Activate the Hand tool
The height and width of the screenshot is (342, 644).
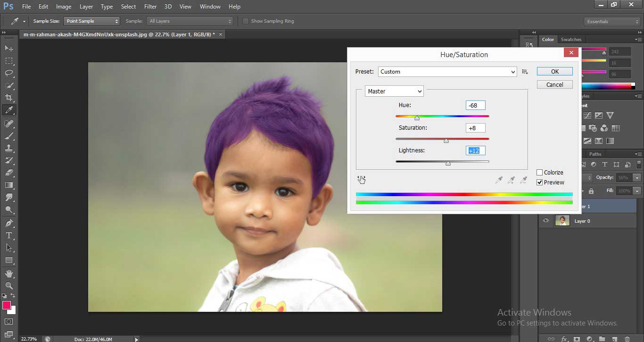click(8, 273)
